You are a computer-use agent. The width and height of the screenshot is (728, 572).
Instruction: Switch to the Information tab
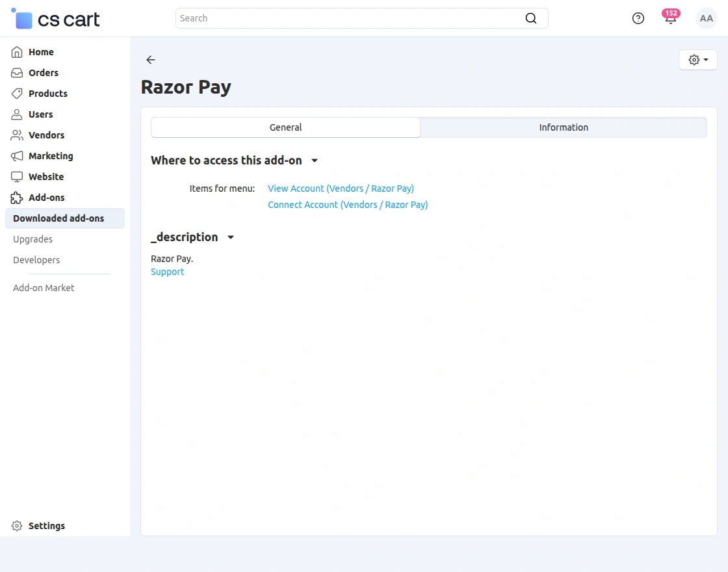563,127
